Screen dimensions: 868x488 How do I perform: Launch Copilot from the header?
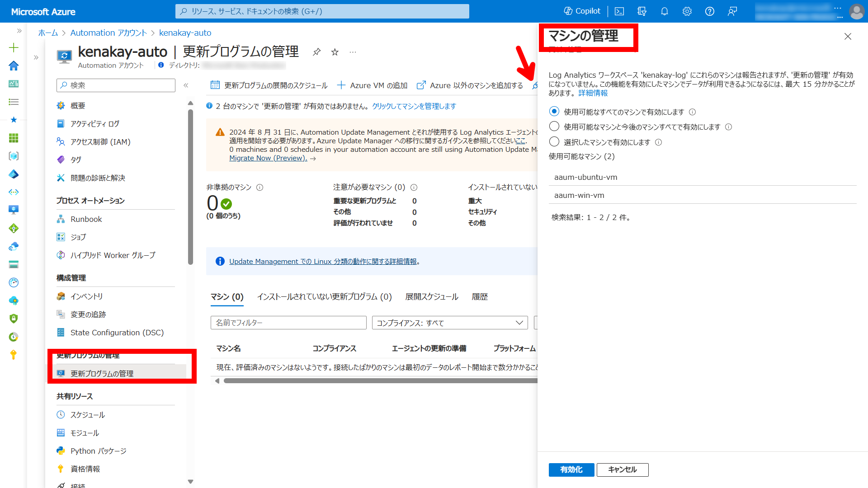point(582,11)
